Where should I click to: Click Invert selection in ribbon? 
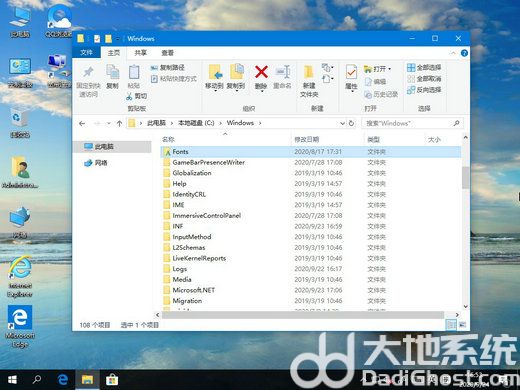(424, 90)
